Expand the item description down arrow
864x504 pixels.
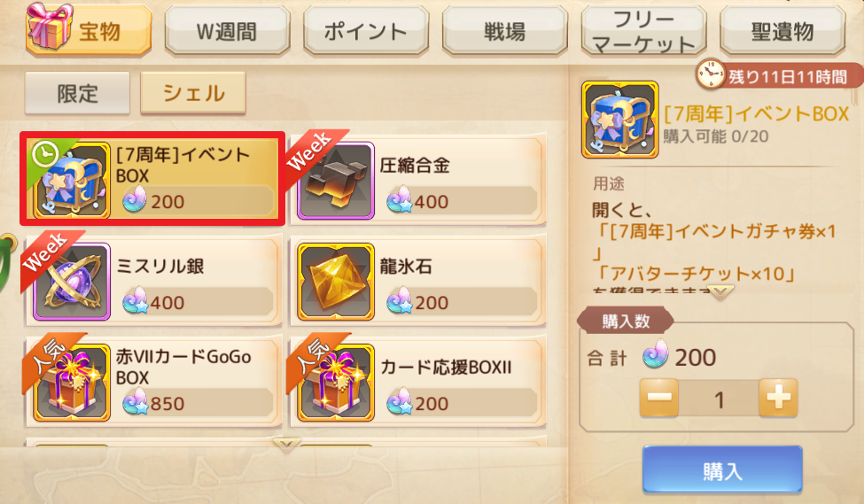720,293
